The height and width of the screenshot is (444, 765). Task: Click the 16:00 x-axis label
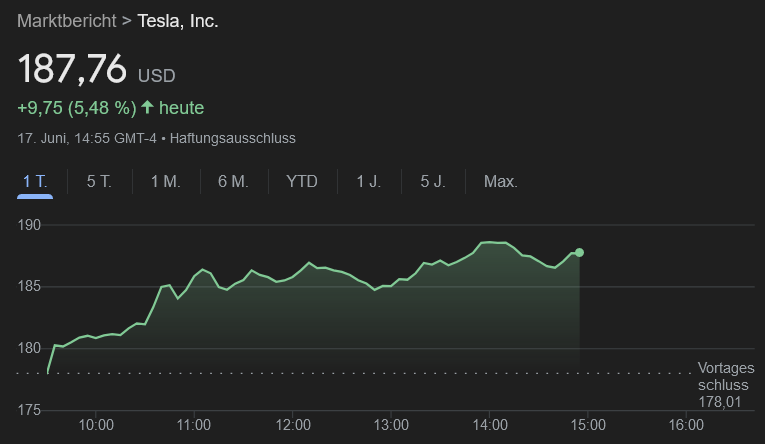pos(686,425)
